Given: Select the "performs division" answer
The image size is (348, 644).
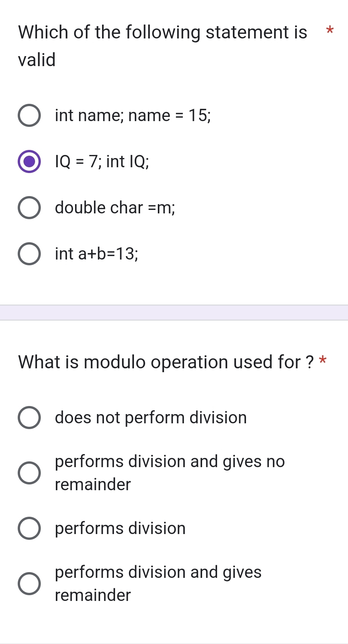Looking at the screenshot, I should click(29, 528).
